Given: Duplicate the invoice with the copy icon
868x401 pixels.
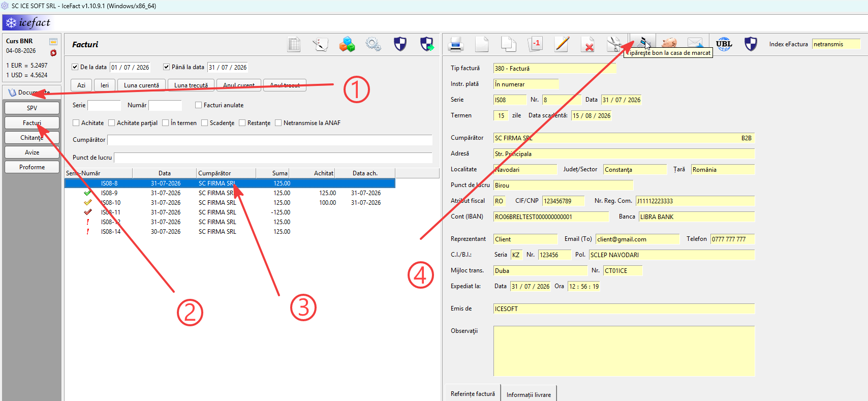Looking at the screenshot, I should tap(509, 44).
